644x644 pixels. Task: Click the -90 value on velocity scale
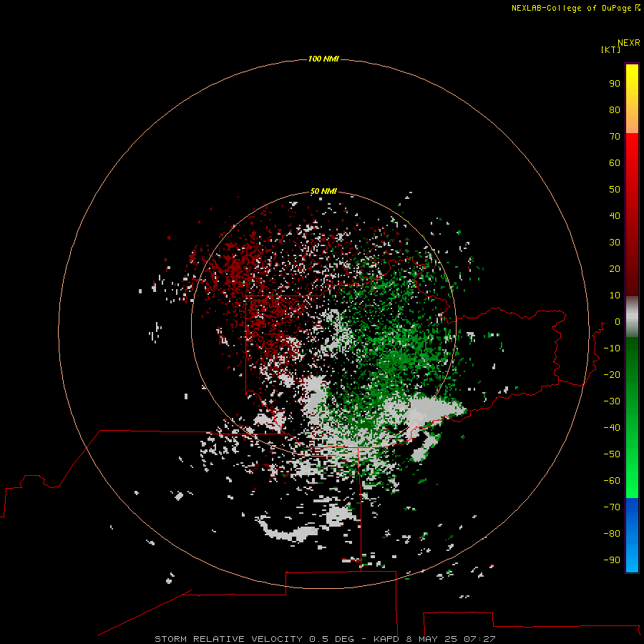point(612,560)
